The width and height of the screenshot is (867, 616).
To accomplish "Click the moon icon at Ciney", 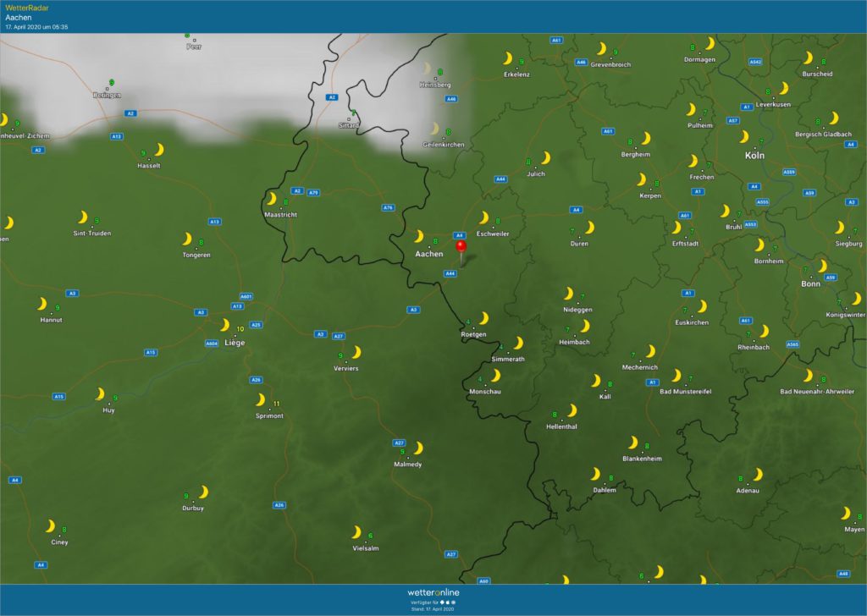I will [50, 525].
